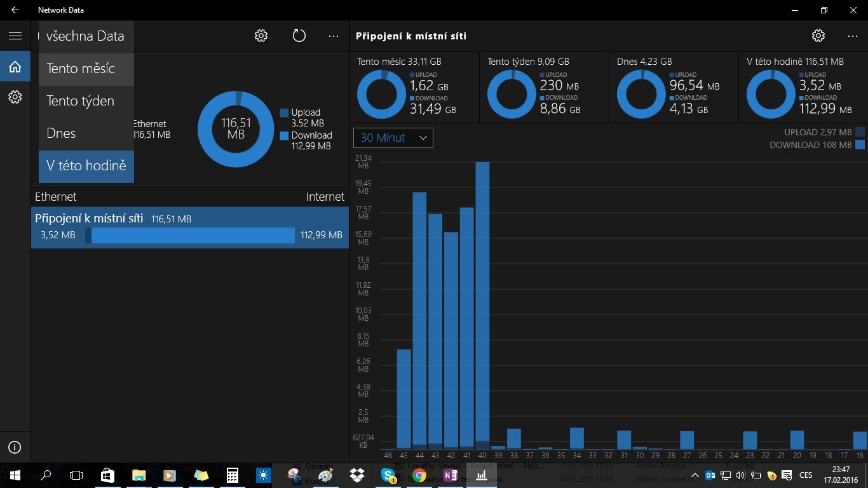Image resolution: width=868 pixels, height=488 pixels.
Task: Select 'Dnes' in period list
Action: [86, 133]
